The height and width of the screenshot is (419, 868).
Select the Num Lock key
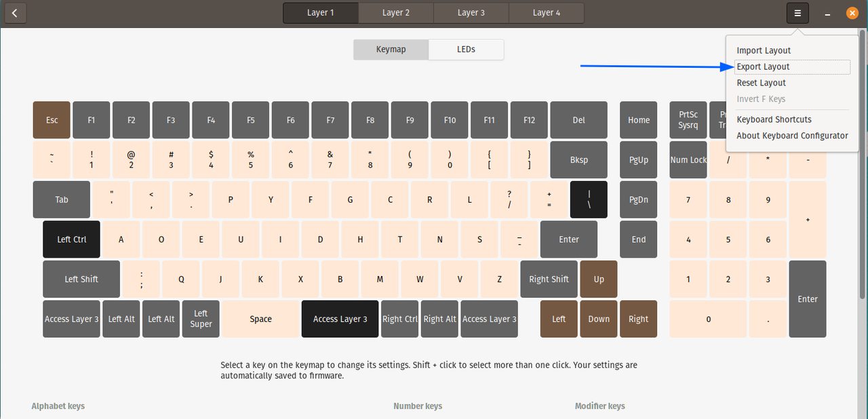point(688,159)
